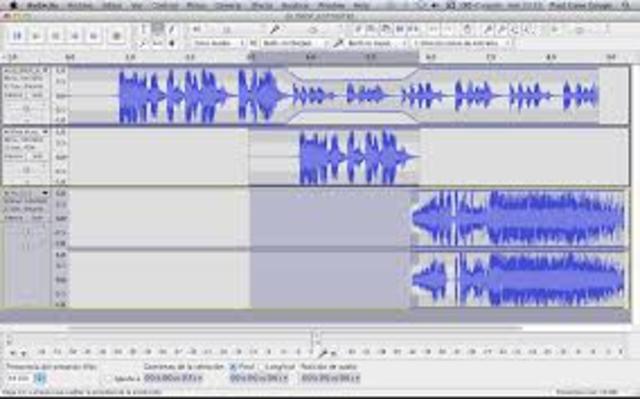Open the second track's name dropdown menu
The height and width of the screenshot is (399, 640).
(x=45, y=132)
